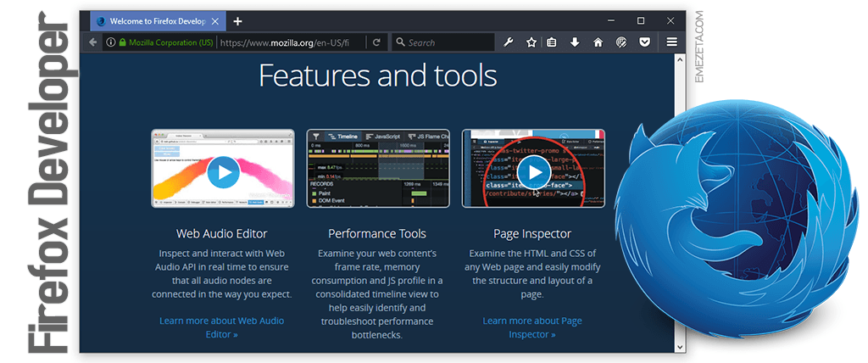Minimize the Firefox window
The height and width of the screenshot is (363, 868).
pyautogui.click(x=611, y=21)
